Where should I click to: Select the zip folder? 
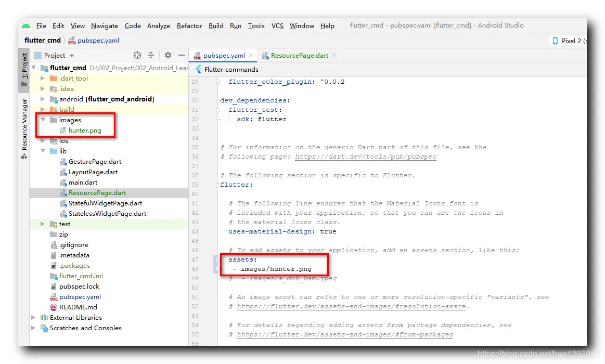[x=63, y=235]
